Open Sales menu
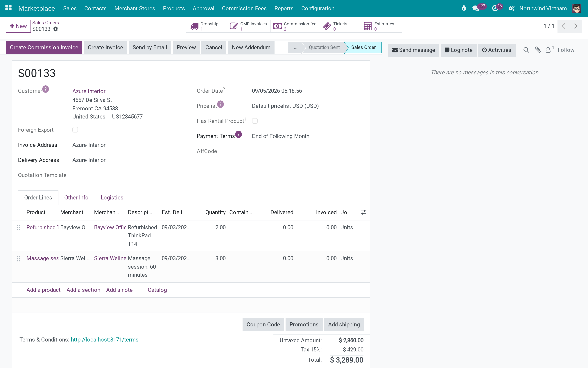This screenshot has height=368, width=588. click(70, 8)
